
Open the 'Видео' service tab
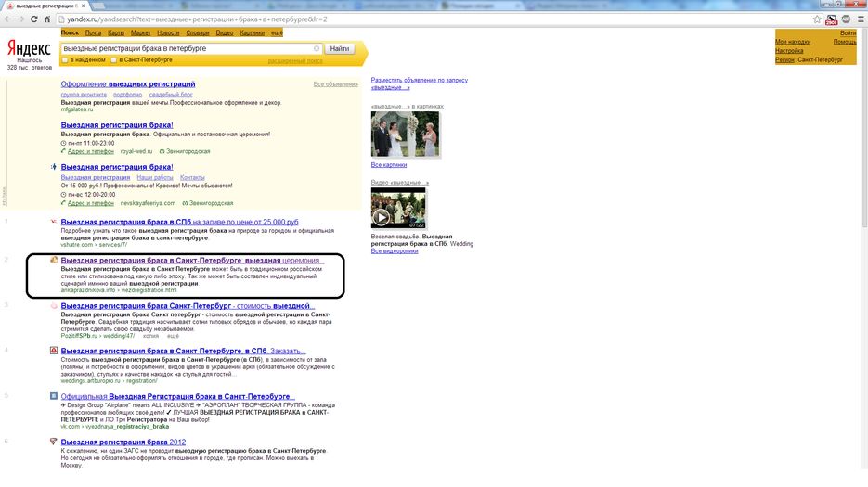[x=225, y=32]
